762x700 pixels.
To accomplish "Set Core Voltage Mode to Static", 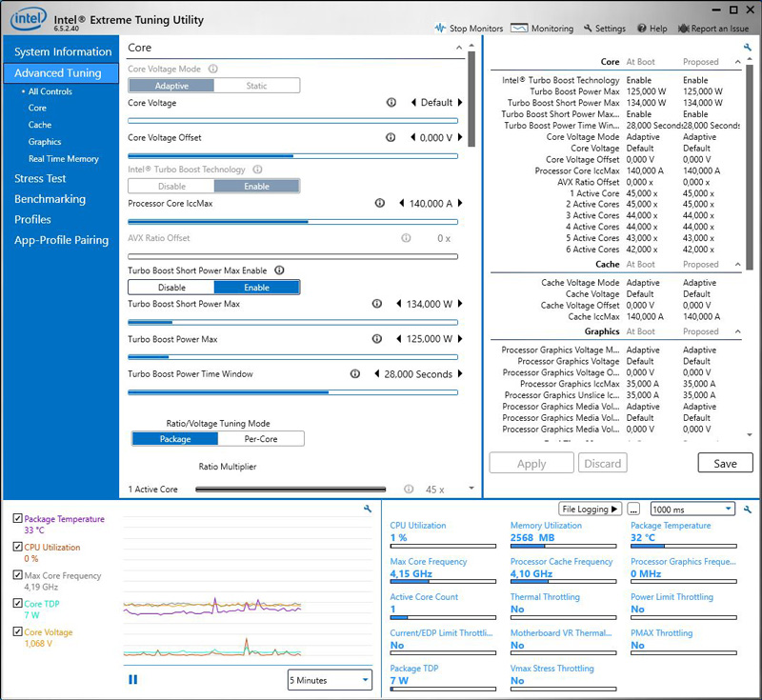I will click(256, 86).
